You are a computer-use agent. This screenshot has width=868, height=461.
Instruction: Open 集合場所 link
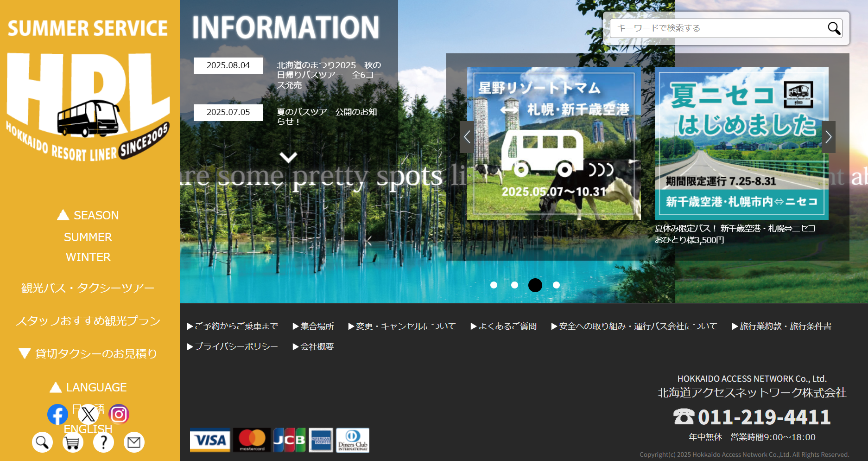313,326
